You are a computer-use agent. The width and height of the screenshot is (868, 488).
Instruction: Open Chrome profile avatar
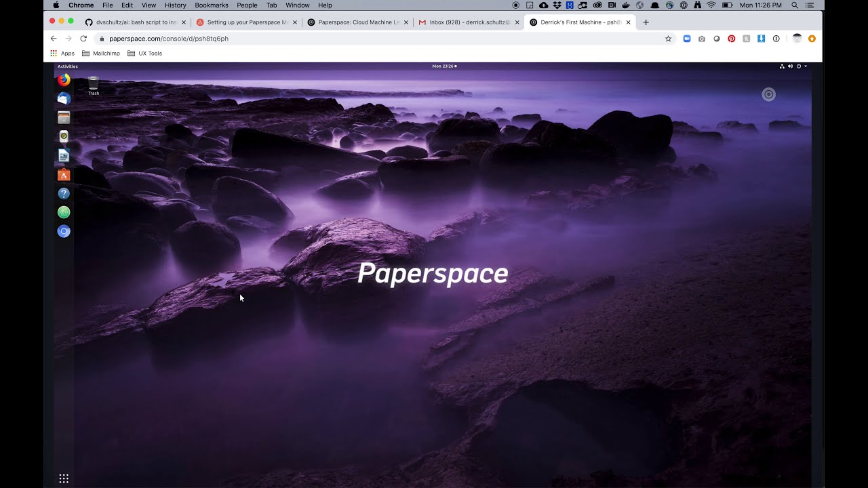point(797,39)
